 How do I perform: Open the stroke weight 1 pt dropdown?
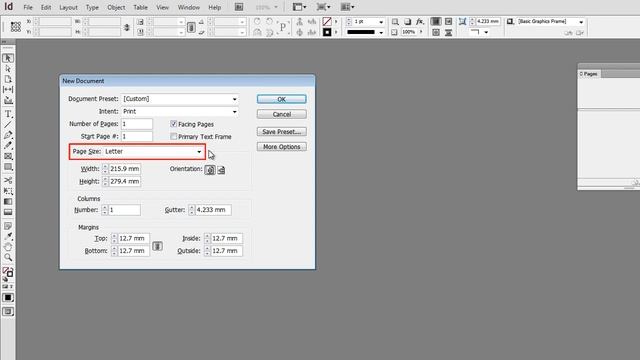pyautogui.click(x=381, y=22)
